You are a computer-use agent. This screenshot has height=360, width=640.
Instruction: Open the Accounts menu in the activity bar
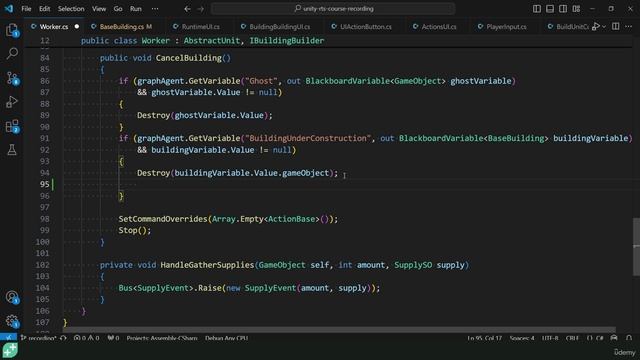pyautogui.click(x=12, y=297)
